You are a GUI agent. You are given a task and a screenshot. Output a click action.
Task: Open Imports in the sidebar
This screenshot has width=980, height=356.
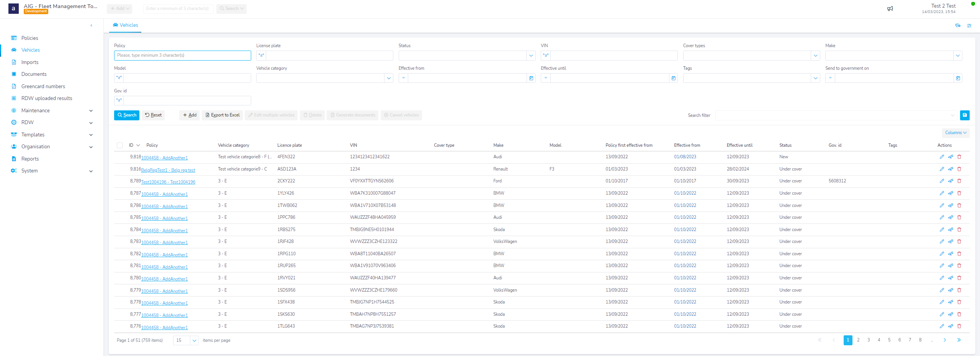(x=30, y=62)
